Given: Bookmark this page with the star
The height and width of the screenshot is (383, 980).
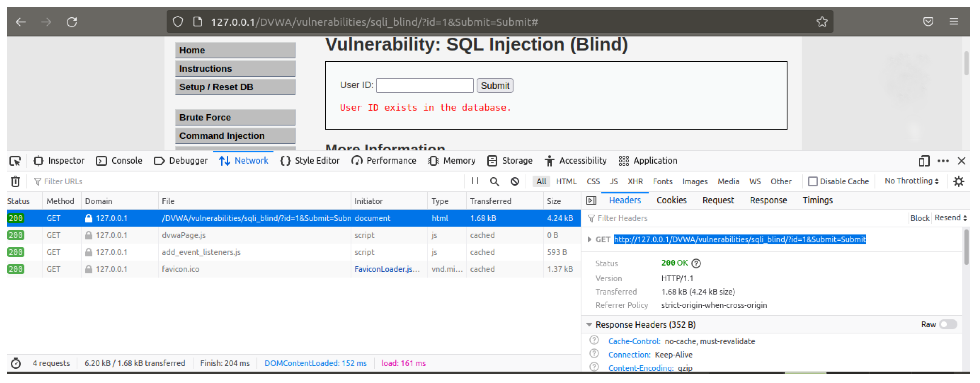Looking at the screenshot, I should pyautogui.click(x=822, y=22).
